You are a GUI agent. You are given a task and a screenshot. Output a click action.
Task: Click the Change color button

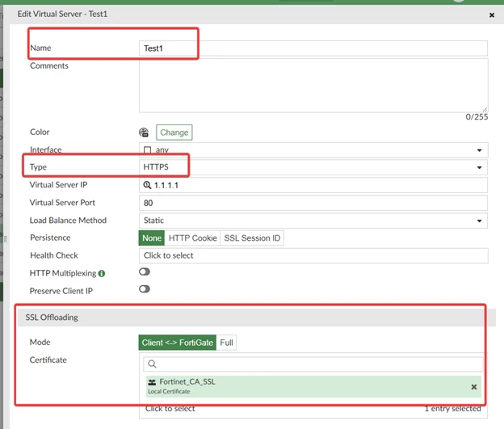174,132
